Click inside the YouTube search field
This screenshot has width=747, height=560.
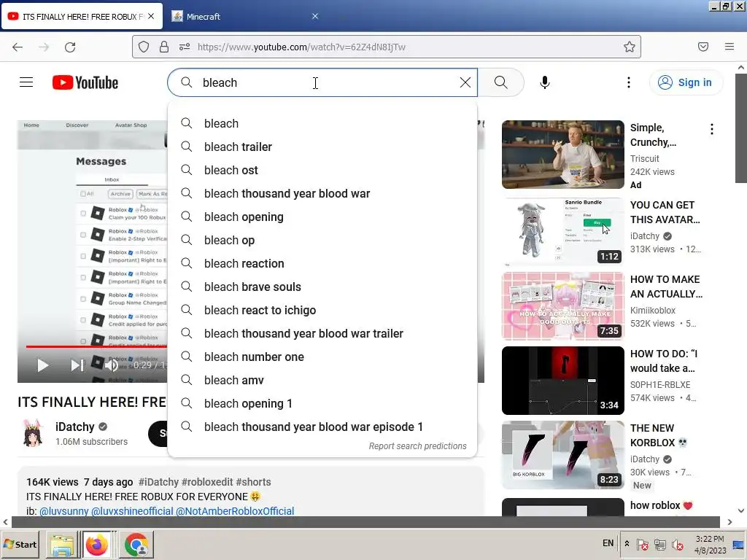pyautogui.click(x=322, y=82)
